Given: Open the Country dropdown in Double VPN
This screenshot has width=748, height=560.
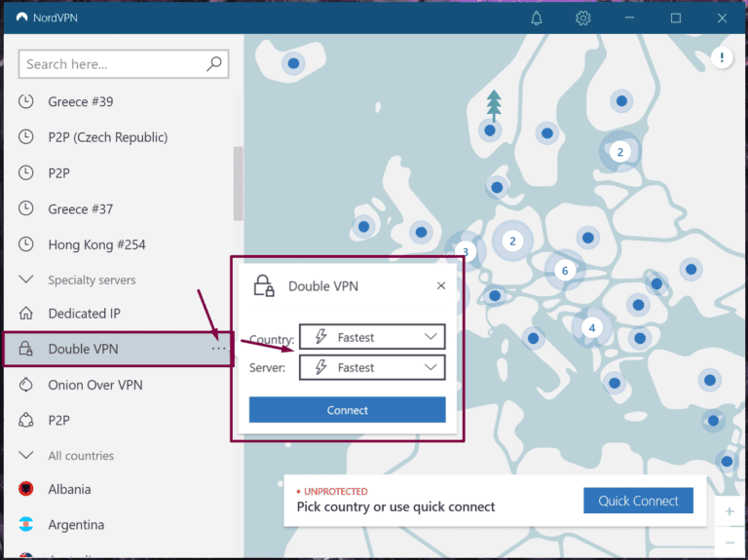Looking at the screenshot, I should 372,337.
